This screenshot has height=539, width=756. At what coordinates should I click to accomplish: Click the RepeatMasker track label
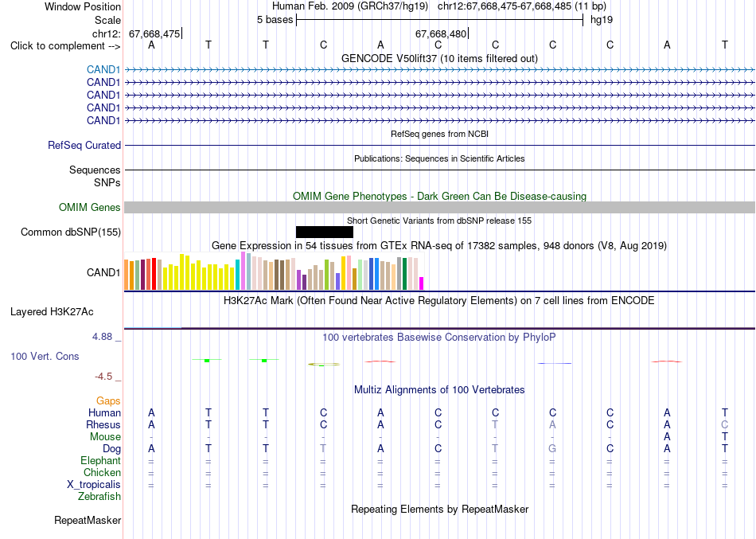pos(88,520)
